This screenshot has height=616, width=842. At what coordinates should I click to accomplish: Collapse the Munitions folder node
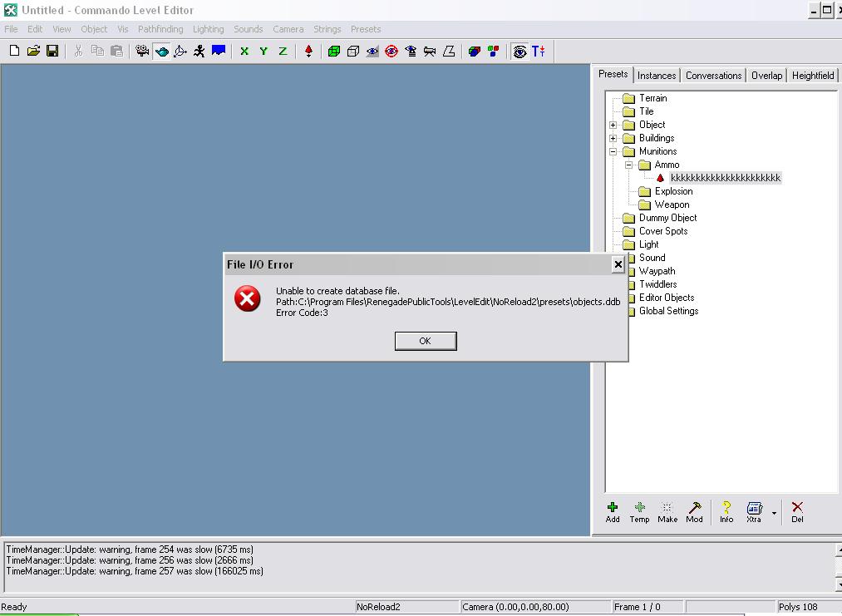(613, 151)
